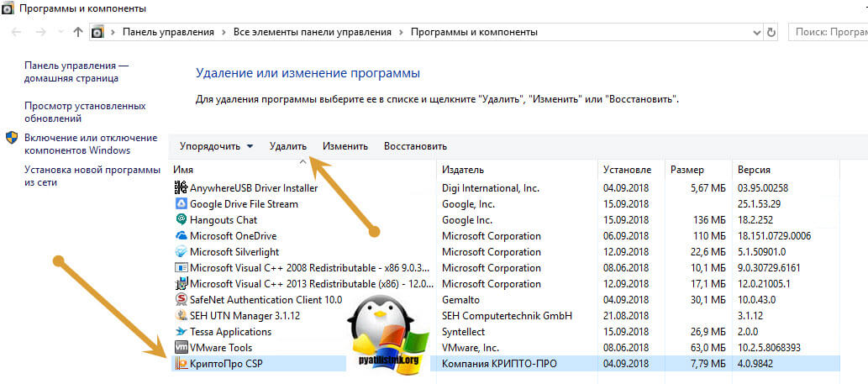Go to Панель управления домашняя страница

76,71
